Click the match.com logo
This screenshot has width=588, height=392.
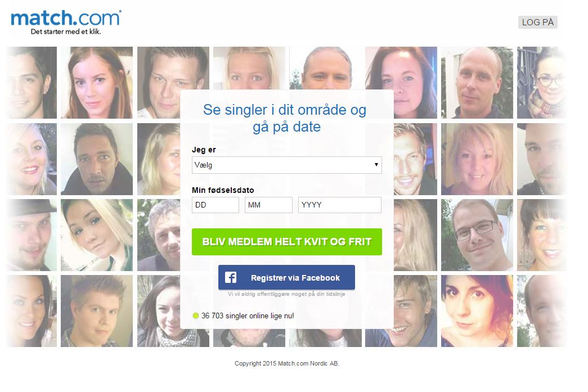[66, 18]
